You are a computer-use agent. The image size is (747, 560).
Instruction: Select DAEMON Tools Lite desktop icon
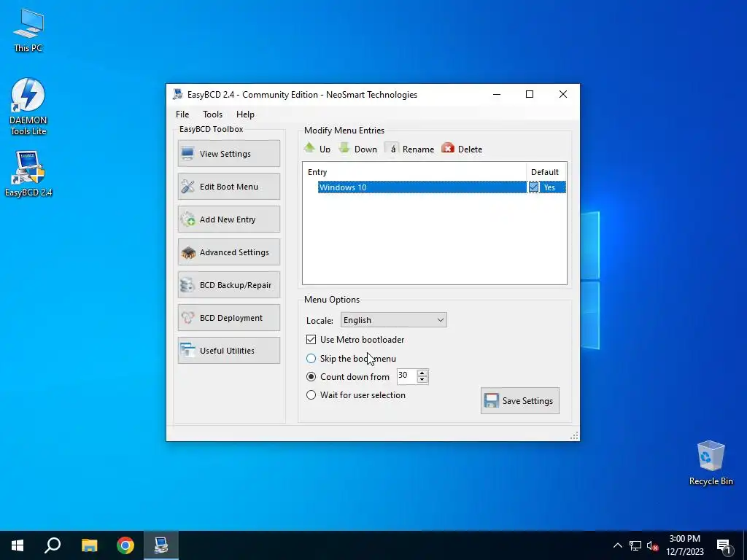(28, 106)
